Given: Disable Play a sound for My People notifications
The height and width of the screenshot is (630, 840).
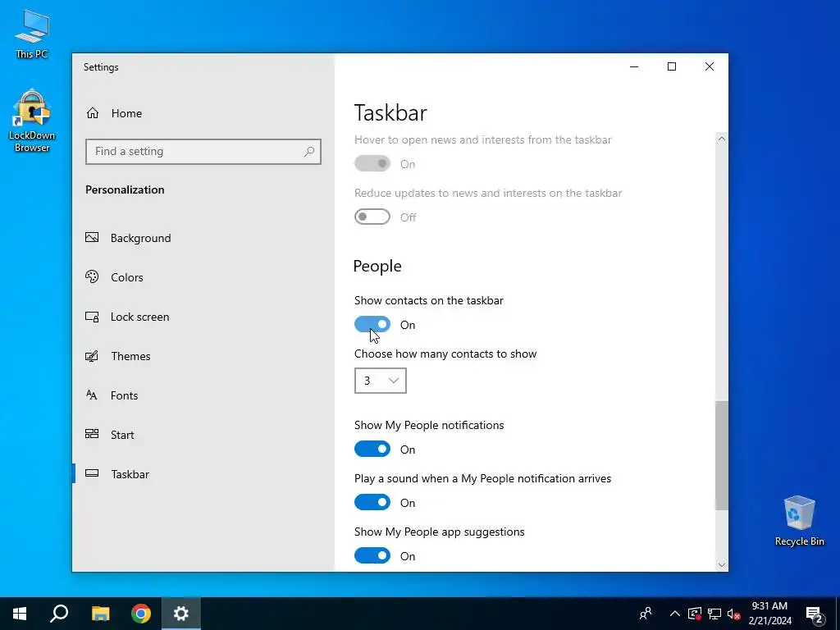Looking at the screenshot, I should [372, 502].
